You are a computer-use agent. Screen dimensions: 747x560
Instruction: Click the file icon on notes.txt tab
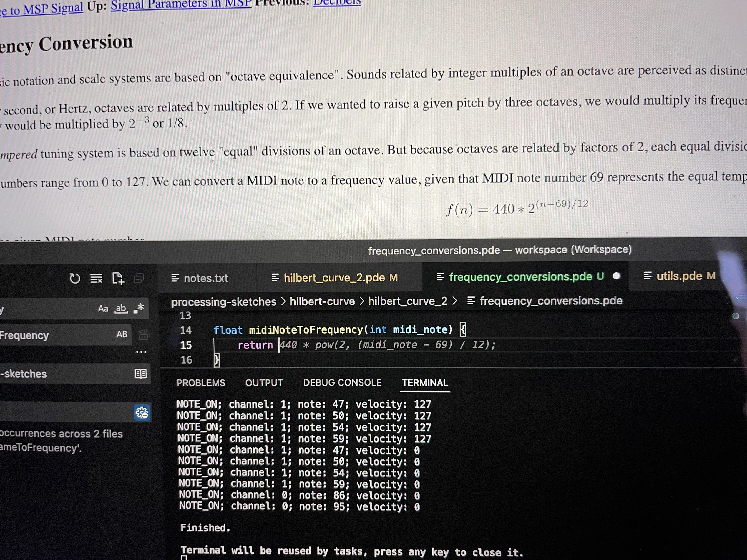(x=175, y=278)
